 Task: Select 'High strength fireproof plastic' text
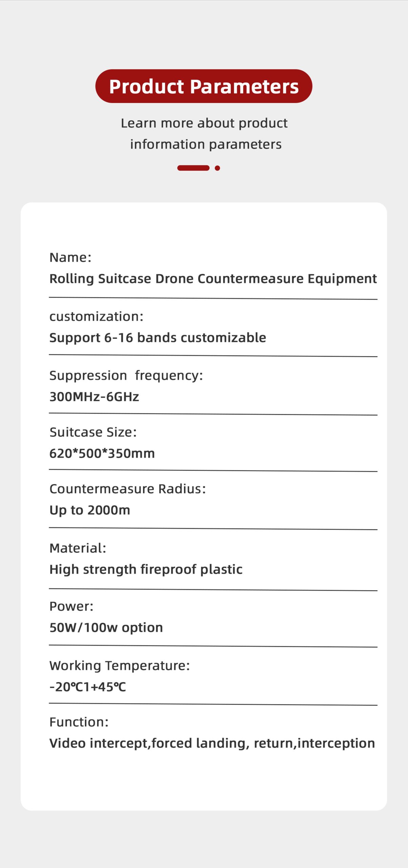pos(146,570)
